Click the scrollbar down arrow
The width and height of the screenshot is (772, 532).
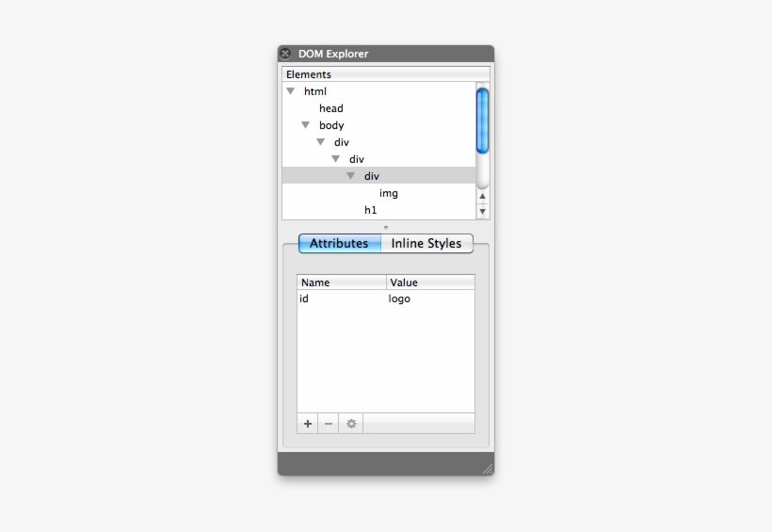482,211
